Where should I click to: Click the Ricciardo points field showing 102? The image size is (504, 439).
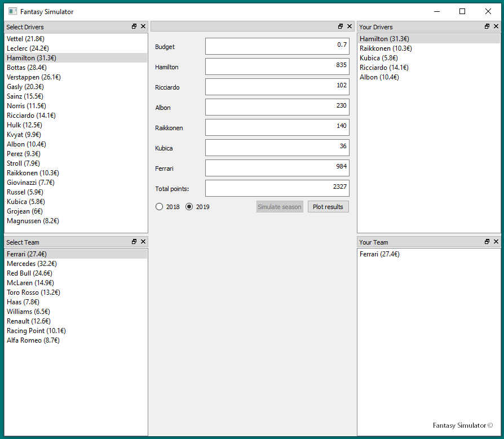coord(277,87)
